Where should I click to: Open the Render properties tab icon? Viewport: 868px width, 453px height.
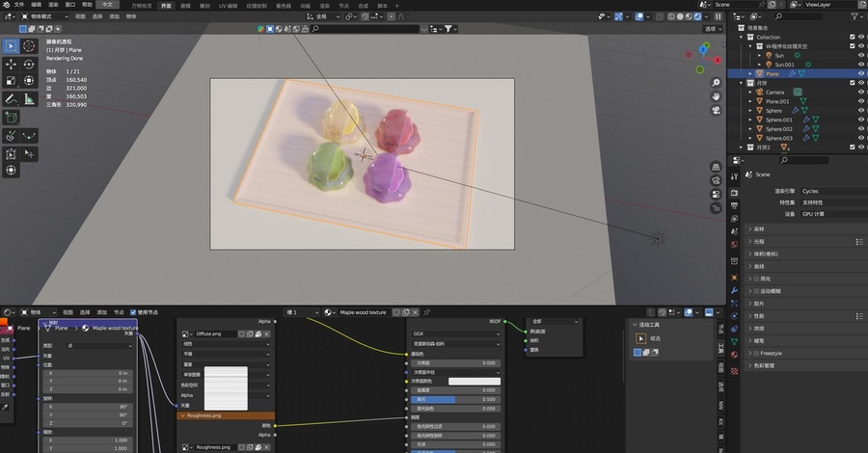coord(734,193)
